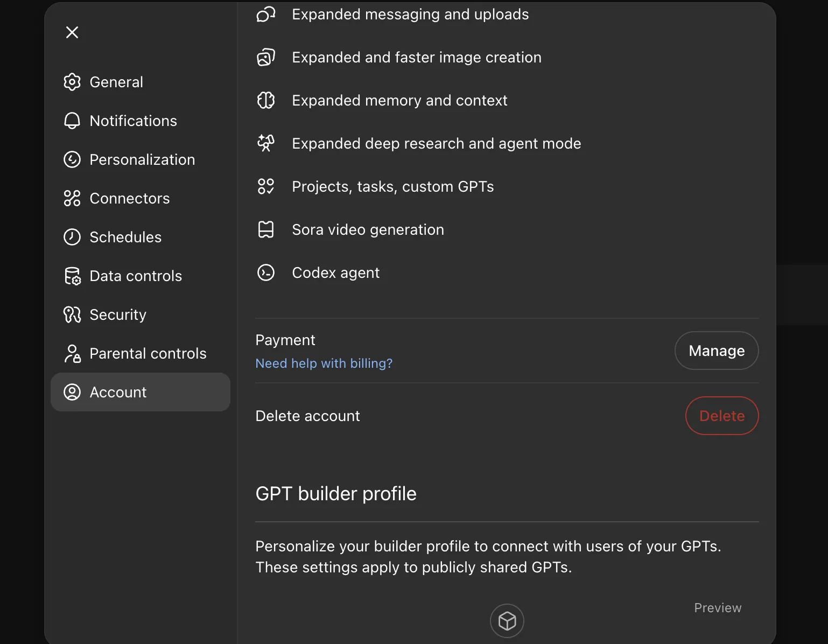Click the Schedules clock icon
Image resolution: width=828 pixels, height=644 pixels.
pos(72,237)
